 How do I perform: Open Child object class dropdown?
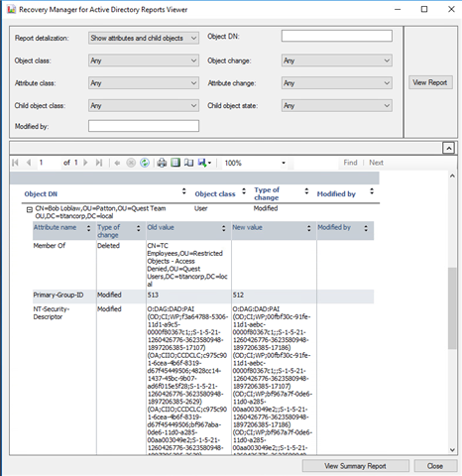[x=144, y=105]
